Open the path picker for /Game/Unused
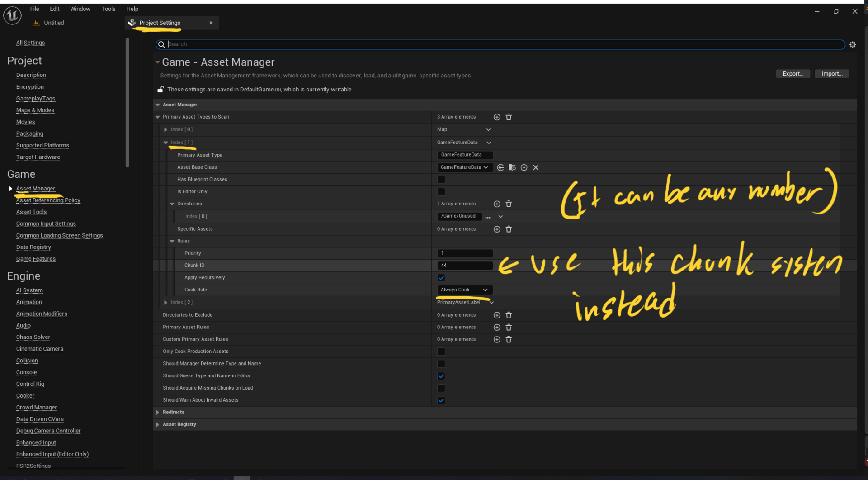This screenshot has width=868, height=480. coord(488,217)
